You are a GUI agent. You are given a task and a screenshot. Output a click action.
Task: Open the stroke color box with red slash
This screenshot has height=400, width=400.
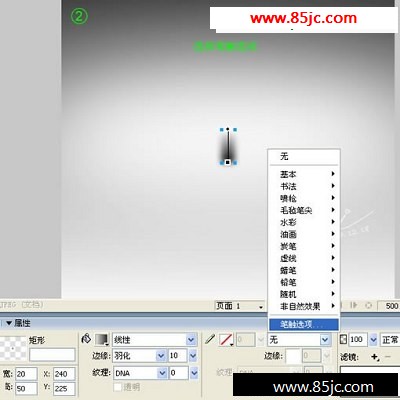coord(226,340)
